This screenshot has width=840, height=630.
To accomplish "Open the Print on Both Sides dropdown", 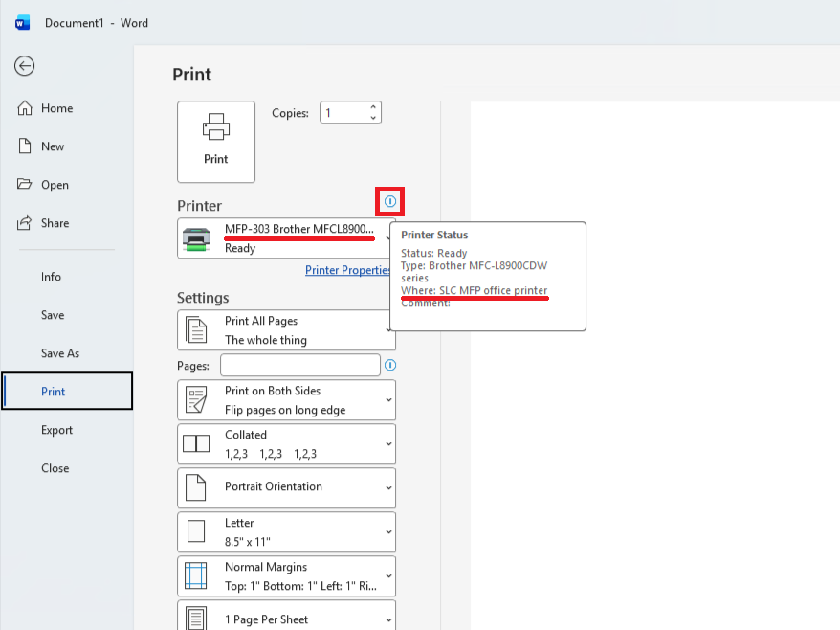I will [286, 400].
